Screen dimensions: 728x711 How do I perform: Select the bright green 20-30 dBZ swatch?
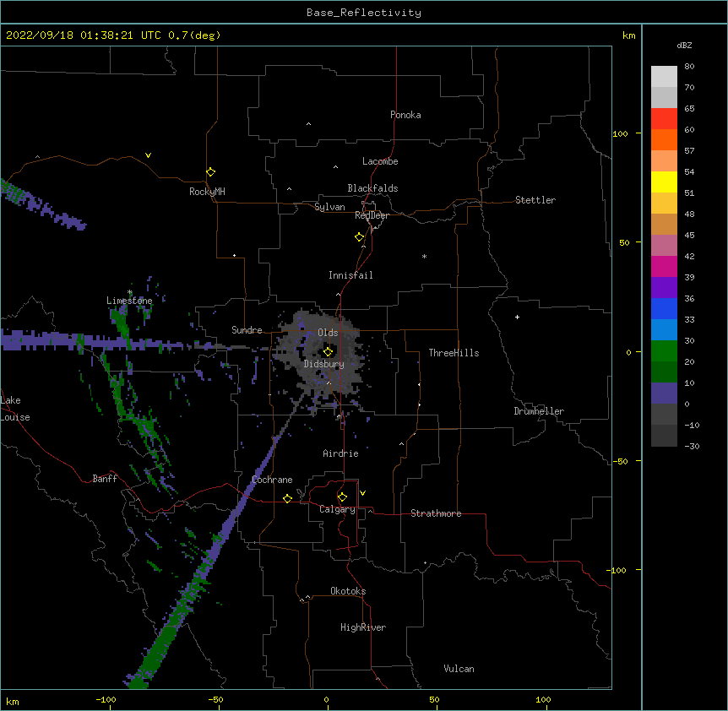[664, 351]
